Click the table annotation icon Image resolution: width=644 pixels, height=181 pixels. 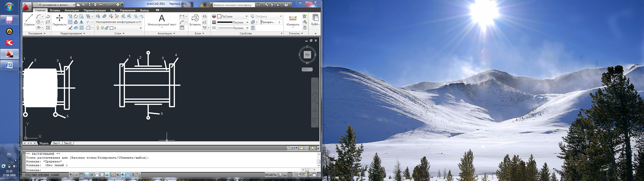(182, 28)
